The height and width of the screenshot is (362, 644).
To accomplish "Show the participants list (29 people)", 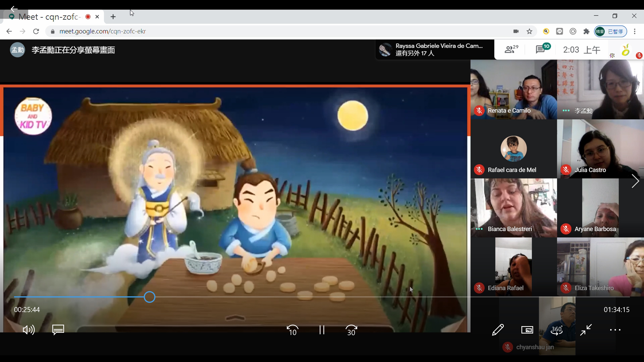I will [511, 49].
